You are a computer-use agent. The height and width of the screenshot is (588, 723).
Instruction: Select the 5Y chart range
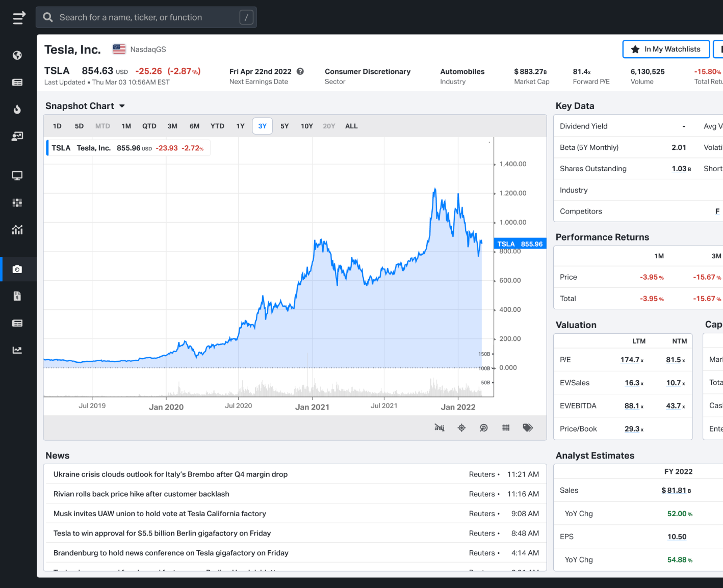285,126
